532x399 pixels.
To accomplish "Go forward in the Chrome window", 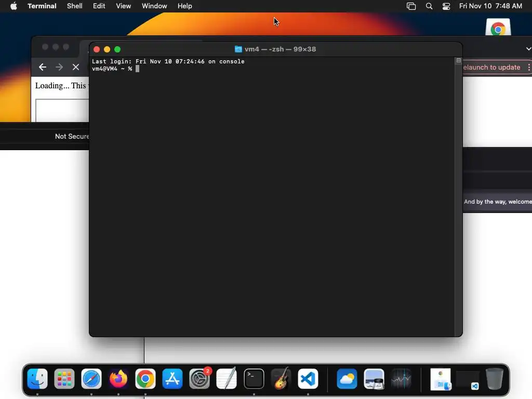I will click(x=59, y=67).
